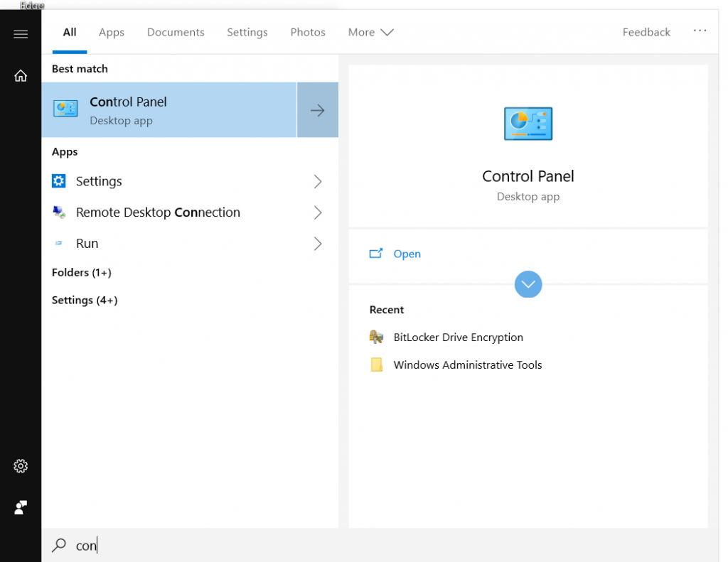Switch to the Settings filter tab

(x=247, y=33)
